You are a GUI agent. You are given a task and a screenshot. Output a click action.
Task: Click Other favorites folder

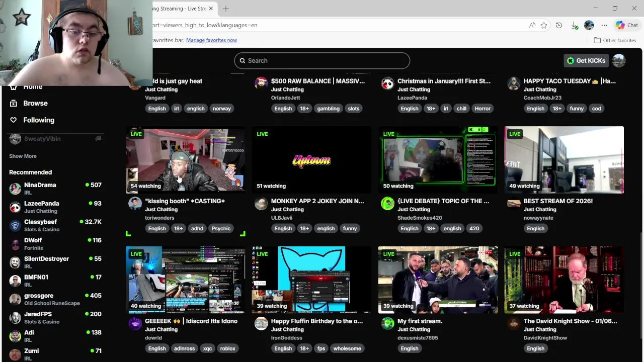[x=615, y=40]
